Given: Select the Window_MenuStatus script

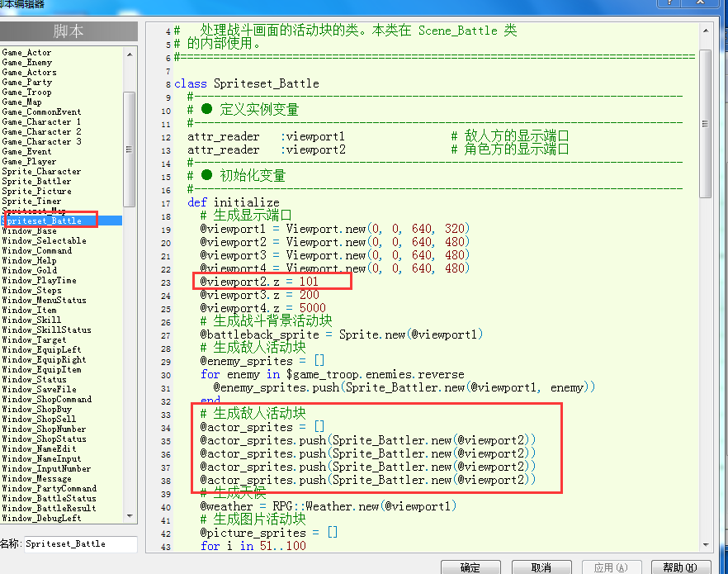Looking at the screenshot, I should pyautogui.click(x=44, y=300).
